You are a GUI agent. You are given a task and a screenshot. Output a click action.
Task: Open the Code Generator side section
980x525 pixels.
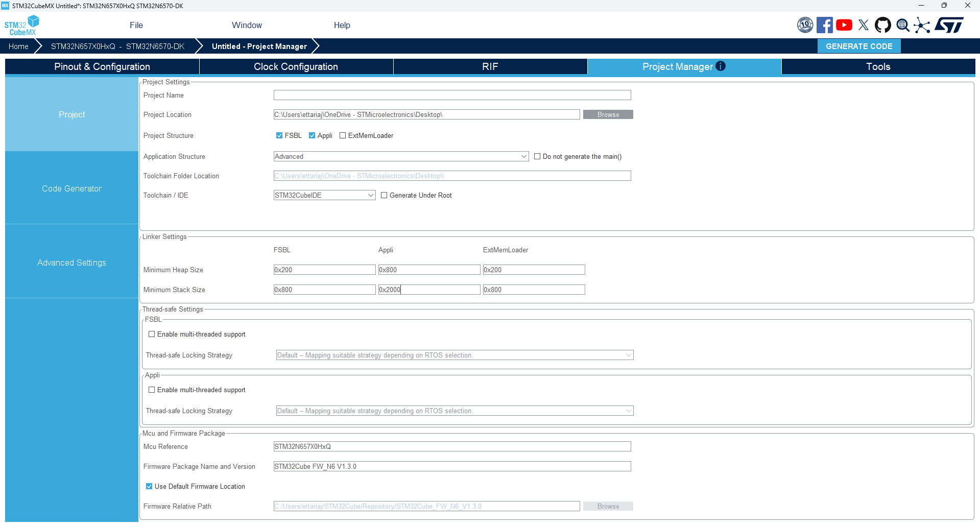[x=71, y=188]
